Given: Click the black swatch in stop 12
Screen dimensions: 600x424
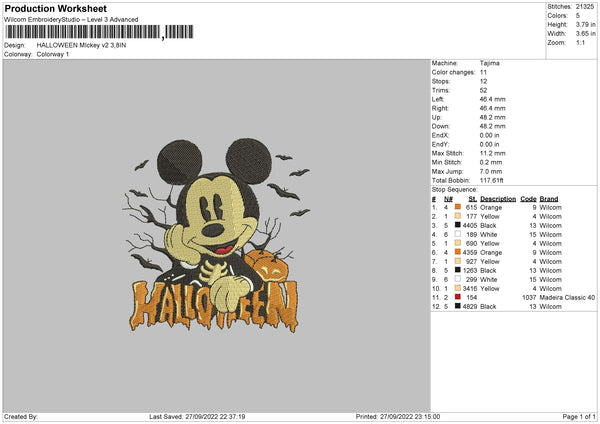Looking at the screenshot, I should (457, 306).
